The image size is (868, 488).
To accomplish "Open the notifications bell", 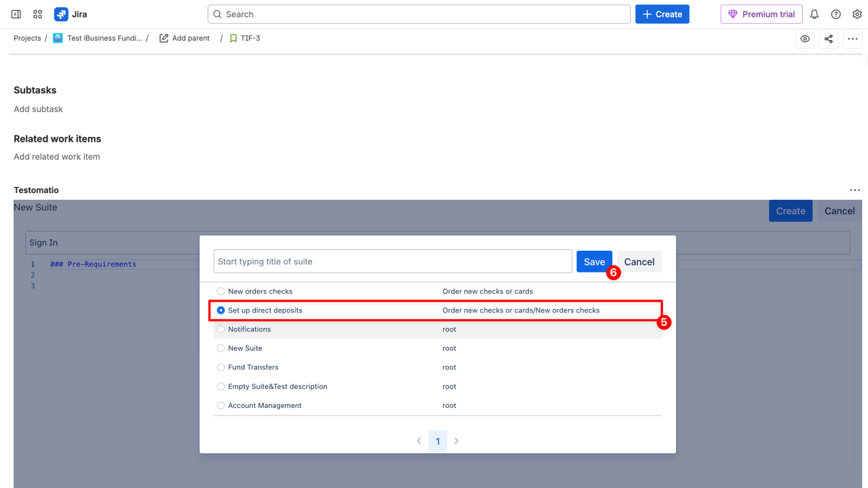I will [814, 14].
